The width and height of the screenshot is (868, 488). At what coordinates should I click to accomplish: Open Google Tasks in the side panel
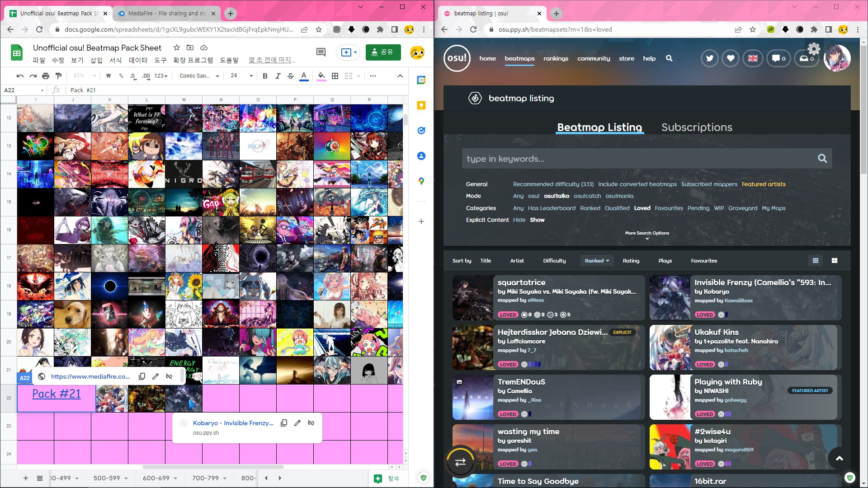pos(421,131)
